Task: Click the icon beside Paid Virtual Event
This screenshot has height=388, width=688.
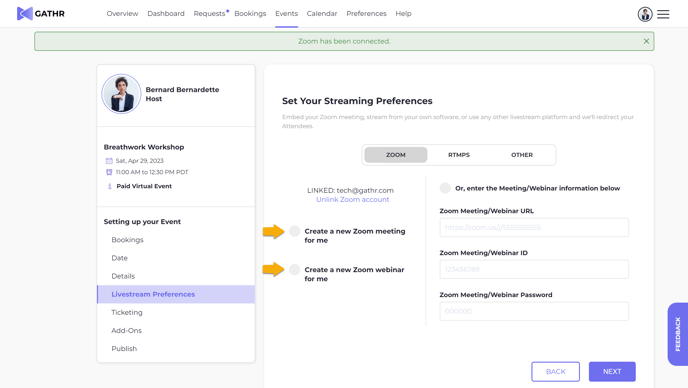Action: 109,186
